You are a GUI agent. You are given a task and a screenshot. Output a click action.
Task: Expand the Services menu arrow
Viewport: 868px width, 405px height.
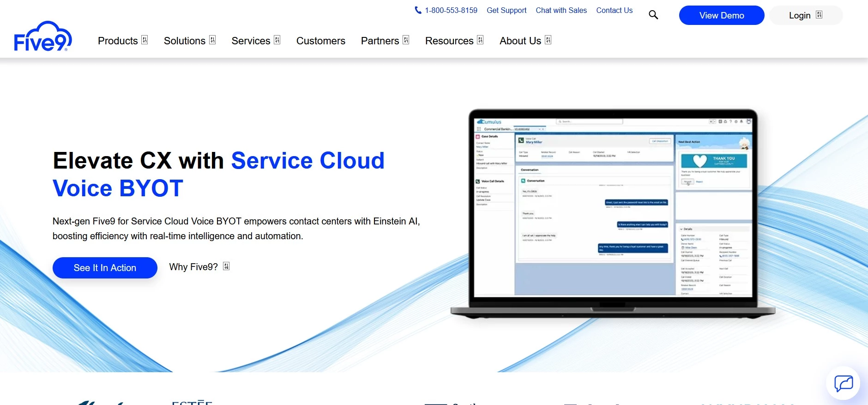[277, 40]
